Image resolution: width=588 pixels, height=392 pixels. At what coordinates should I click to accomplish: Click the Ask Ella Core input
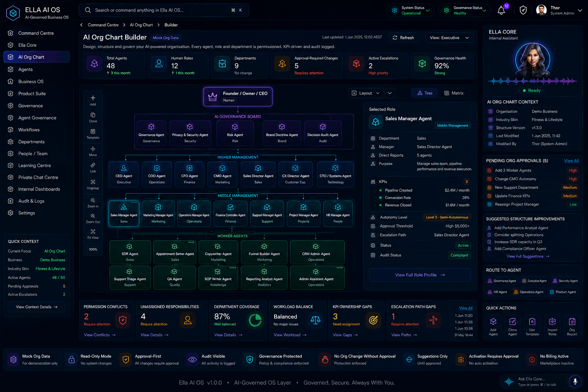541,381
